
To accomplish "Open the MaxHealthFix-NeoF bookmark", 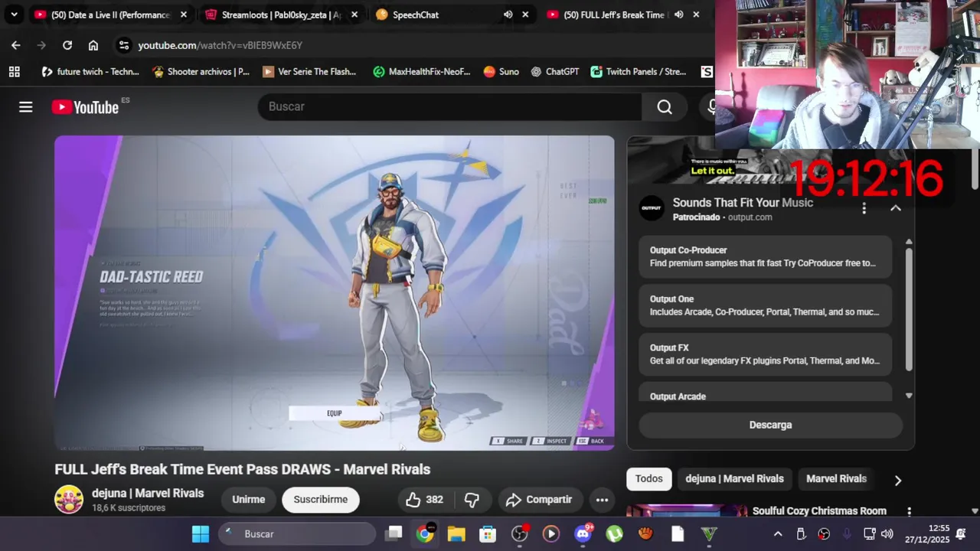I will coord(422,72).
